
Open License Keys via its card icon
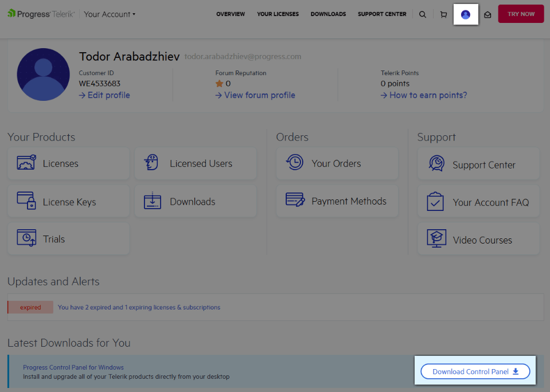[26, 201]
